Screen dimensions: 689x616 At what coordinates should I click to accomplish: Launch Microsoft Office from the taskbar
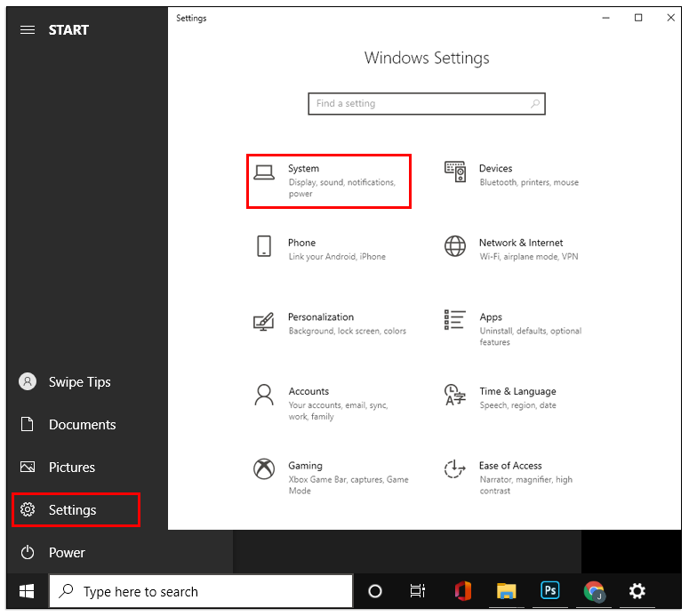click(x=462, y=591)
